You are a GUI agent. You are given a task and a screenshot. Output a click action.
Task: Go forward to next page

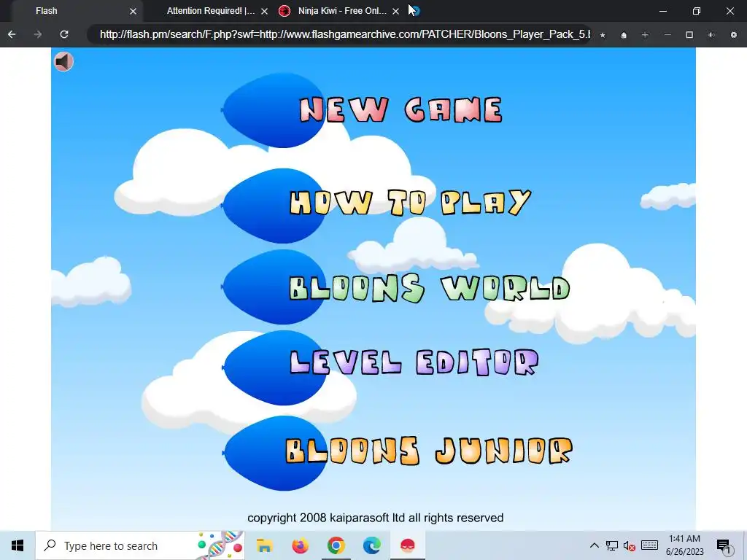(38, 34)
